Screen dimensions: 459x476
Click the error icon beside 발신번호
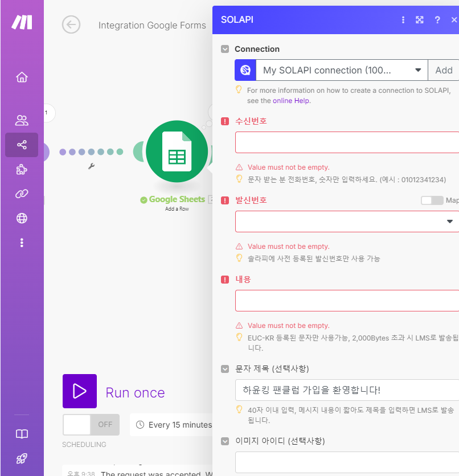pyautogui.click(x=225, y=200)
